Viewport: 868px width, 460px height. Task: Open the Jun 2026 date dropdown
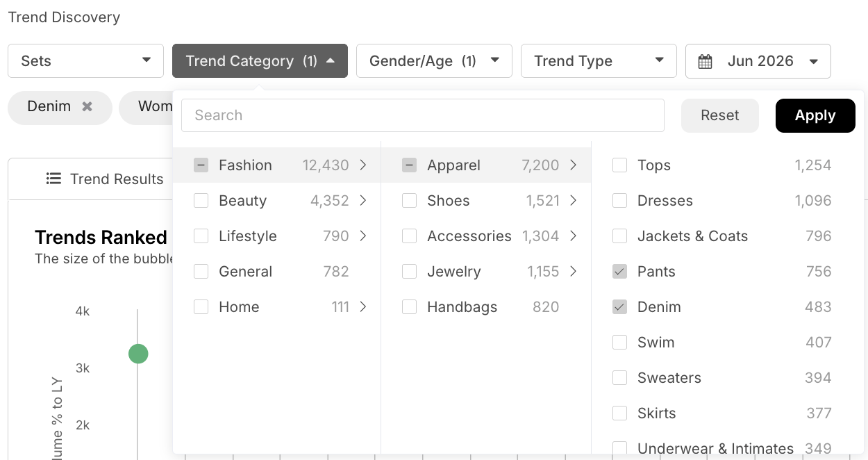[758, 61]
